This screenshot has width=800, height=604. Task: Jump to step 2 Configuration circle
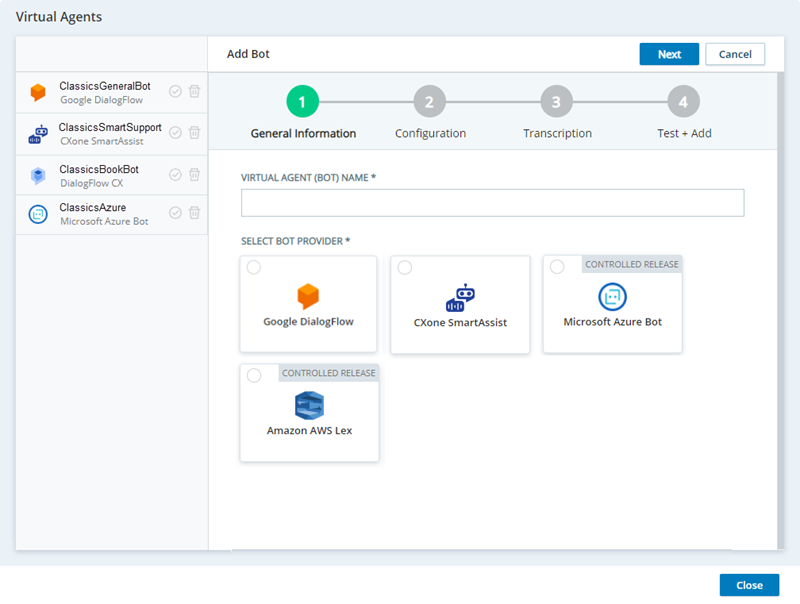pyautogui.click(x=430, y=102)
